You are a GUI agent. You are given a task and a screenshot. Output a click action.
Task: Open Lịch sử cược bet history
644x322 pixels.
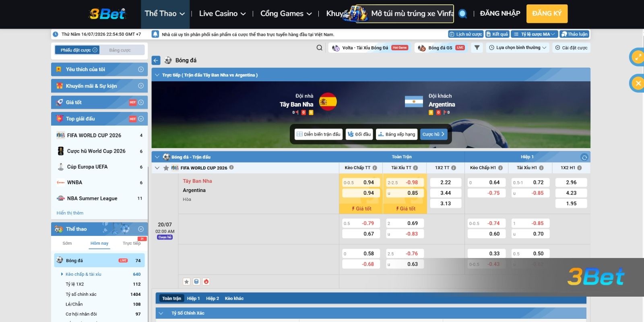coord(466,34)
